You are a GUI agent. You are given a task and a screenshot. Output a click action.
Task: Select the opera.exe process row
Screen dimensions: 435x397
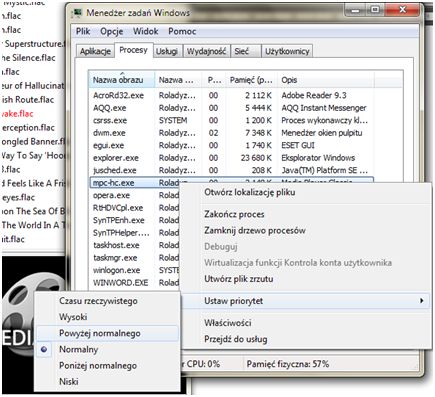pyautogui.click(x=134, y=195)
